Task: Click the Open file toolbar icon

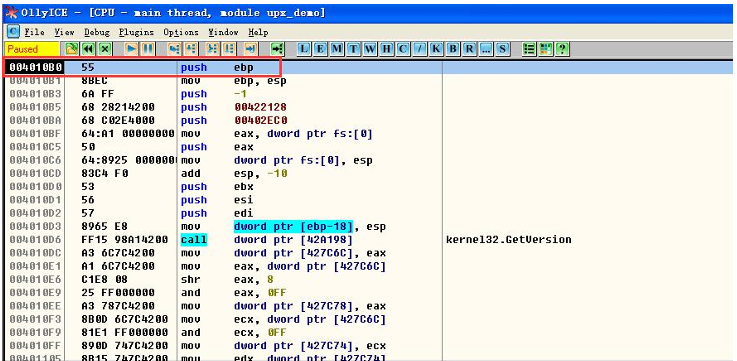Action: (71, 49)
